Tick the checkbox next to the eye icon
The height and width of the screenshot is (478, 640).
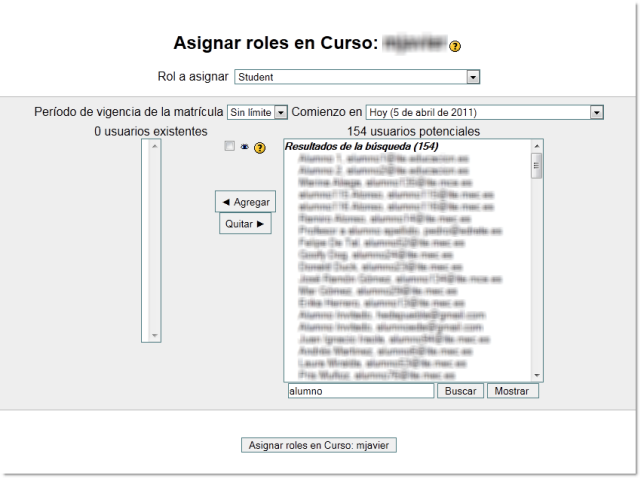coord(230,146)
